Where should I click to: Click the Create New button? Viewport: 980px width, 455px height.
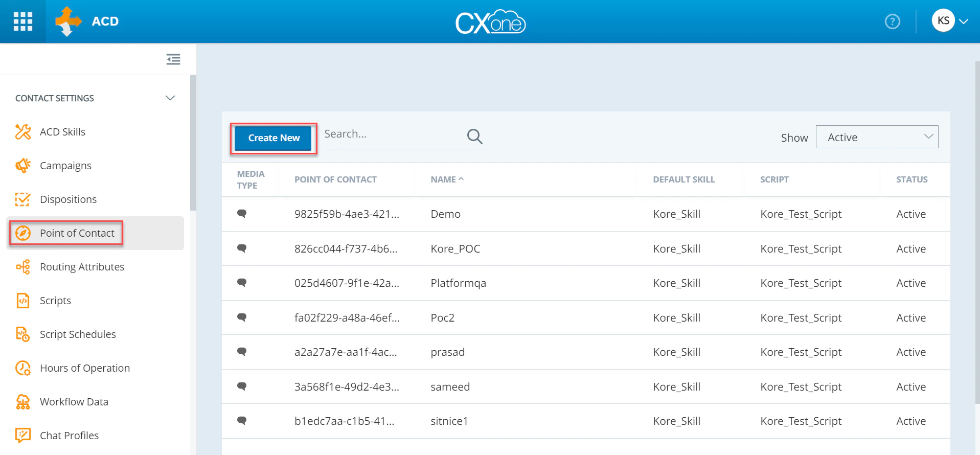(x=274, y=138)
